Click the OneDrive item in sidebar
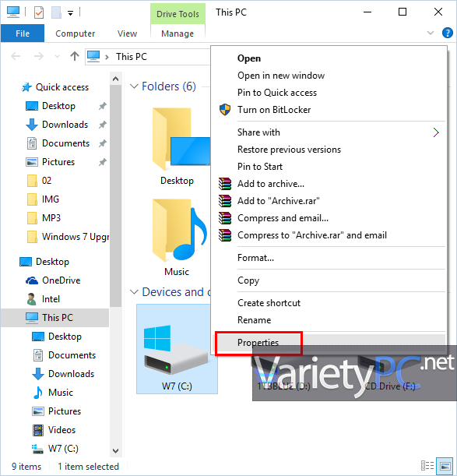Screen dimensions: 457x476 (61, 280)
